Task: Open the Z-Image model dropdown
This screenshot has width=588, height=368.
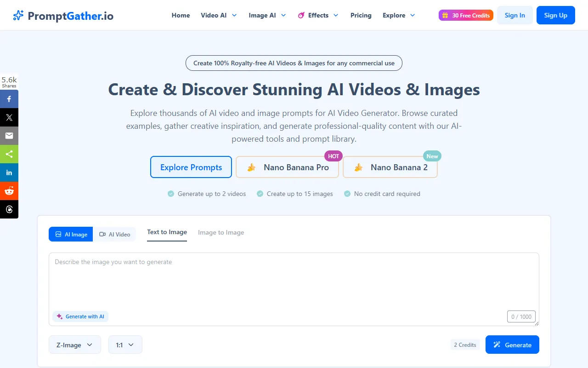Action: [x=74, y=345]
